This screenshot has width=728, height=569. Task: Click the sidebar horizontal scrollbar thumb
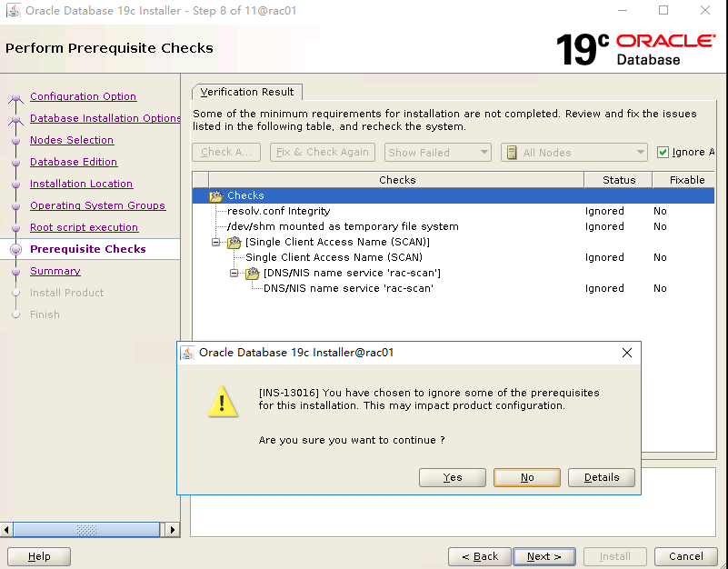86,530
